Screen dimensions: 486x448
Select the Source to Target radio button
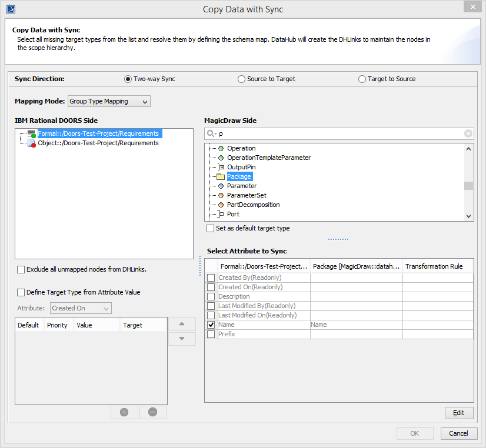click(242, 79)
